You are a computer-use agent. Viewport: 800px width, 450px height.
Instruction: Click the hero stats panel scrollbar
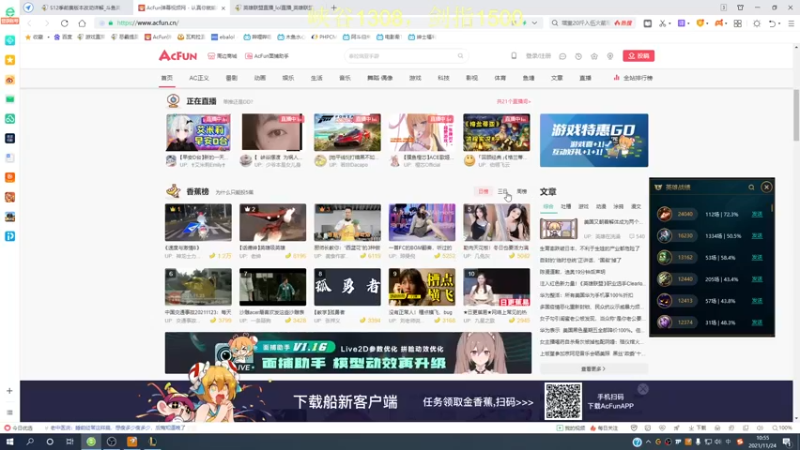772,209
